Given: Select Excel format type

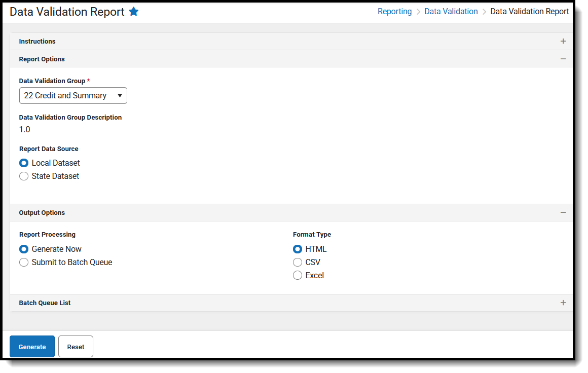Looking at the screenshot, I should [298, 276].
